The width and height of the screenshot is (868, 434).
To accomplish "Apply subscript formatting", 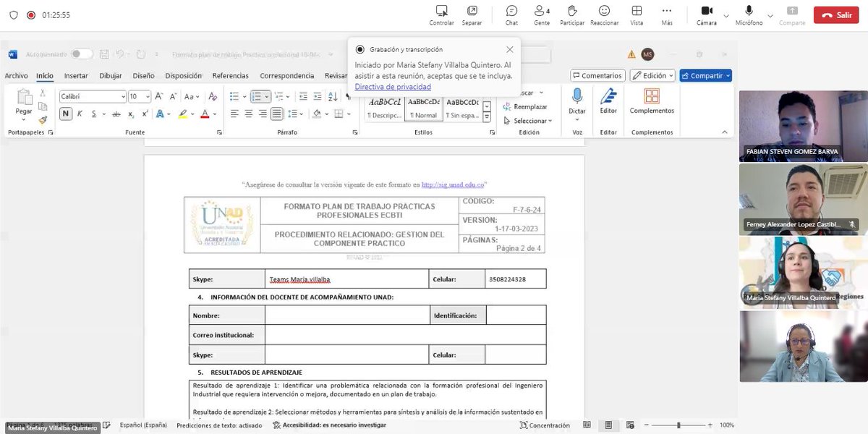I will click(131, 114).
